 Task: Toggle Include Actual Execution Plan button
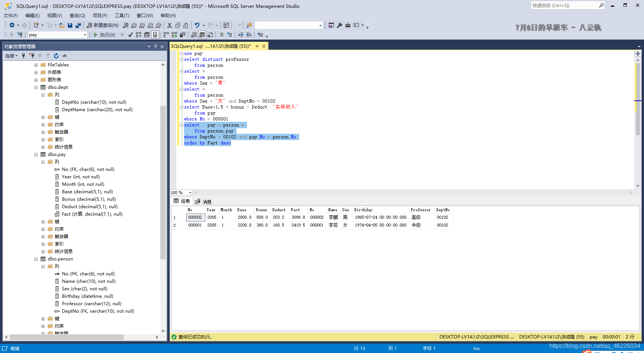pos(166,35)
